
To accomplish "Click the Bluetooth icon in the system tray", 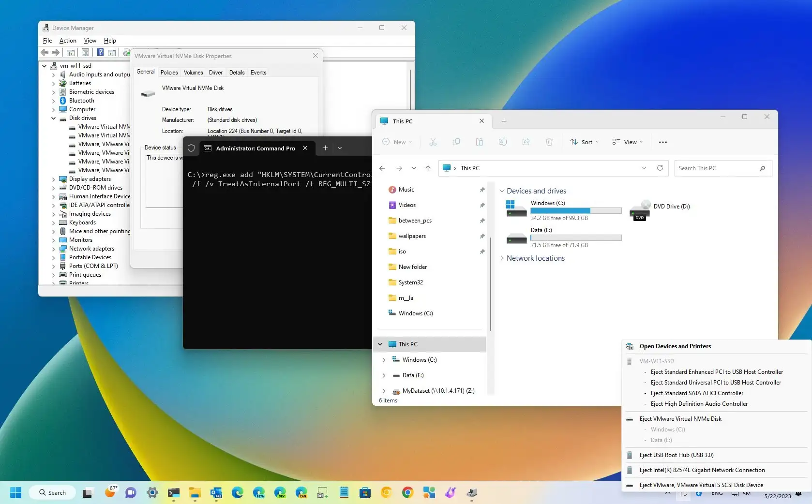I will click(x=699, y=493).
